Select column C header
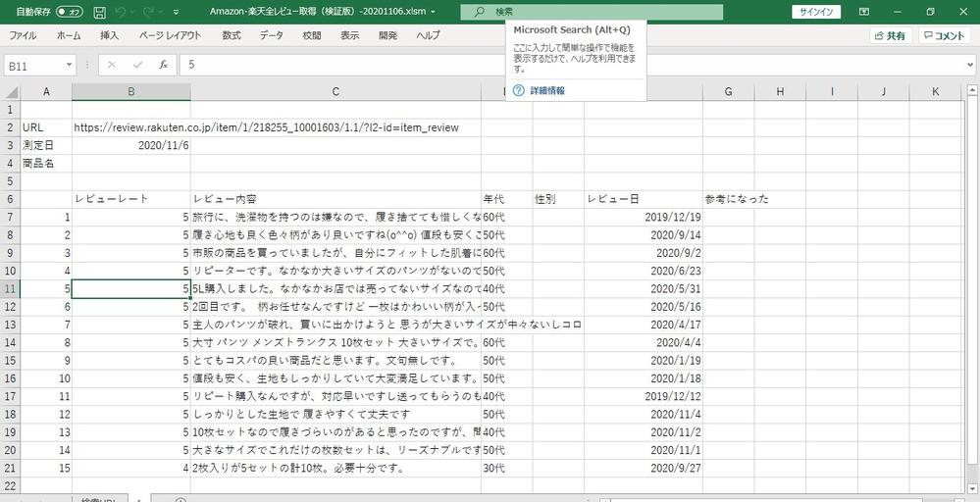The image size is (980, 502). pos(335,92)
